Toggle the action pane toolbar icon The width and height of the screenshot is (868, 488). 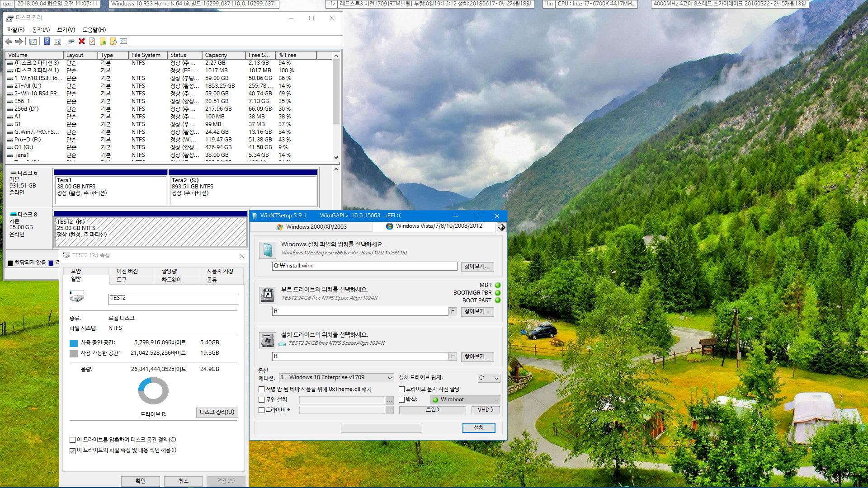click(x=57, y=42)
